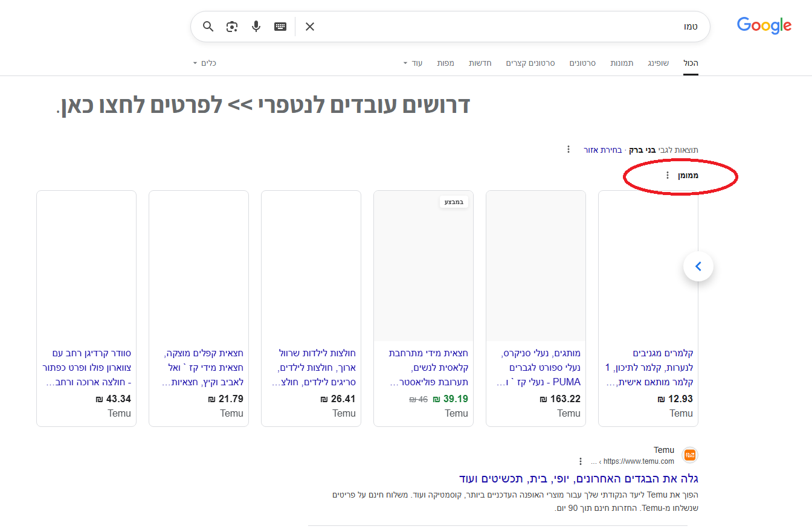This screenshot has height=532, width=812.
Task: Click the ₪21.79 price
Action: point(225,399)
